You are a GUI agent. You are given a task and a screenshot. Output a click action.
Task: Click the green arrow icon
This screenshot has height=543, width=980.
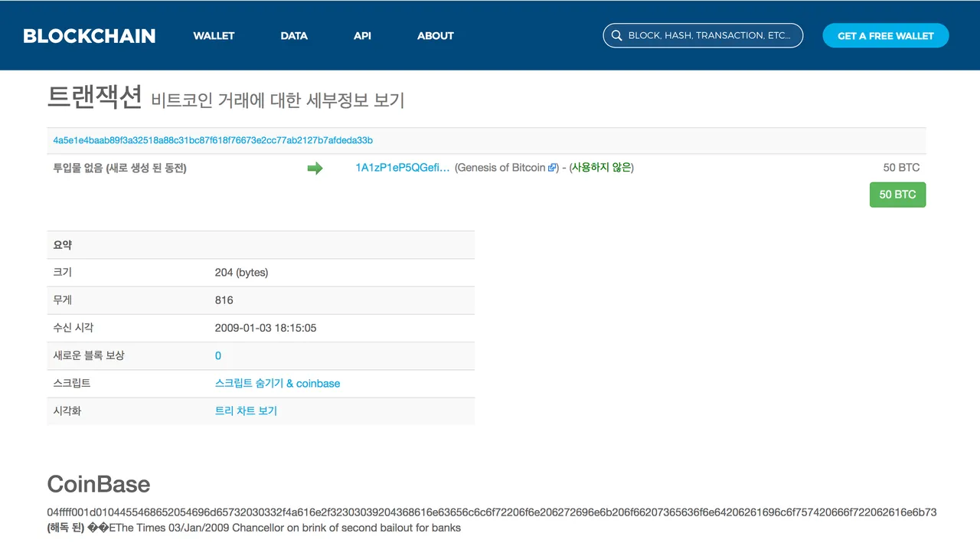(x=315, y=168)
